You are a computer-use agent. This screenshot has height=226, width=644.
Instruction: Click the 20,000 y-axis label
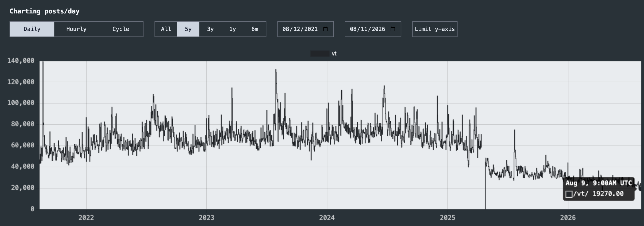click(x=23, y=187)
